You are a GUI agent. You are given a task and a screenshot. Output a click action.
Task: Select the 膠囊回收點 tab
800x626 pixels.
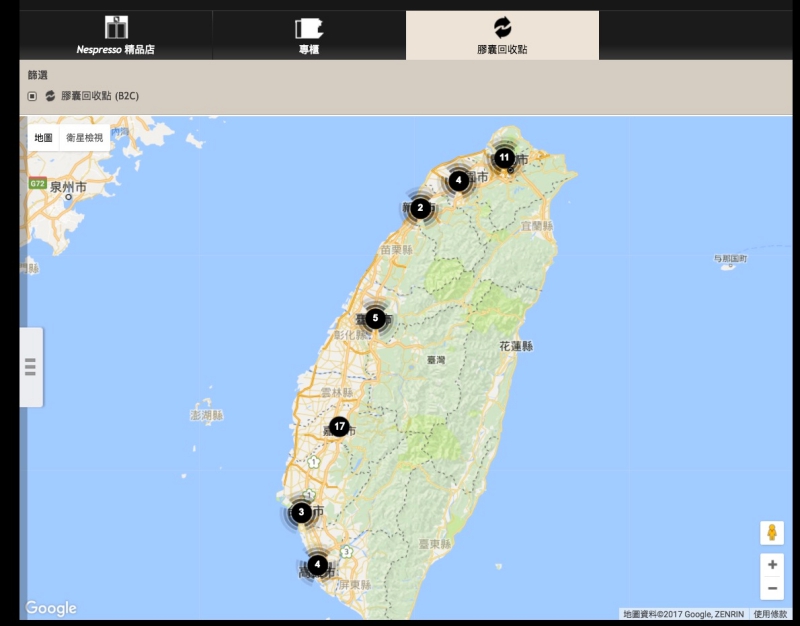(x=502, y=35)
